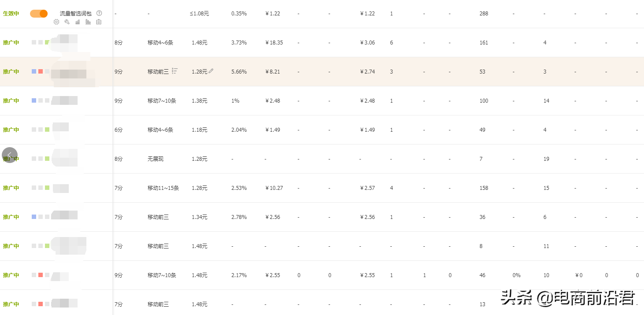
Task: Click the bar chart data icon
Action: (x=88, y=22)
